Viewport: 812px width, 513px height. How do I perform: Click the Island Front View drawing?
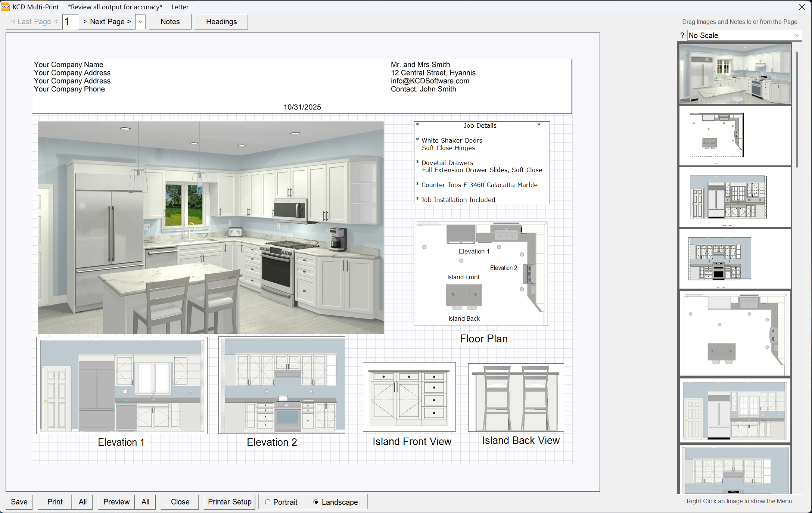[x=409, y=397]
